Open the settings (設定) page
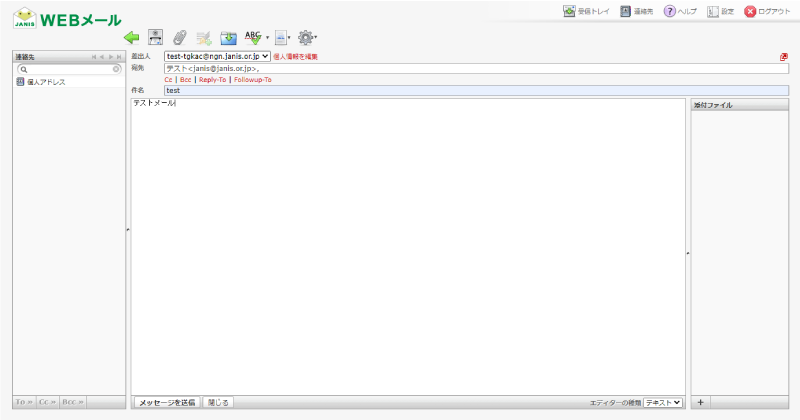This screenshot has width=800, height=420. coord(720,11)
